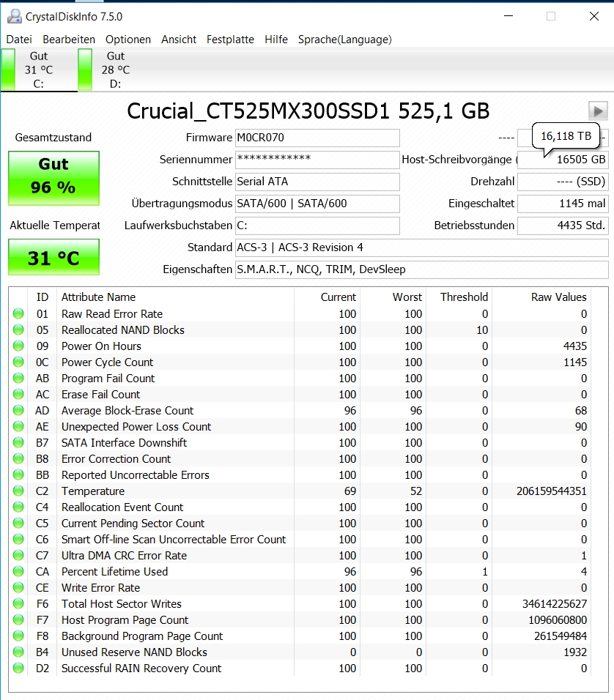
Task: Select the C: drive tab showing 31 °C
Action: (39, 70)
